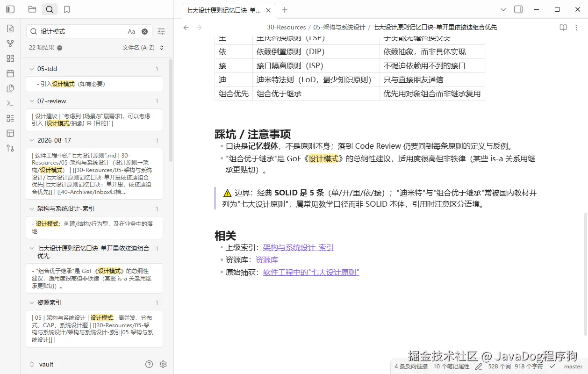The image size is (588, 374).
Task: Click the 组合优于继承 table cell
Action: coord(316,93)
